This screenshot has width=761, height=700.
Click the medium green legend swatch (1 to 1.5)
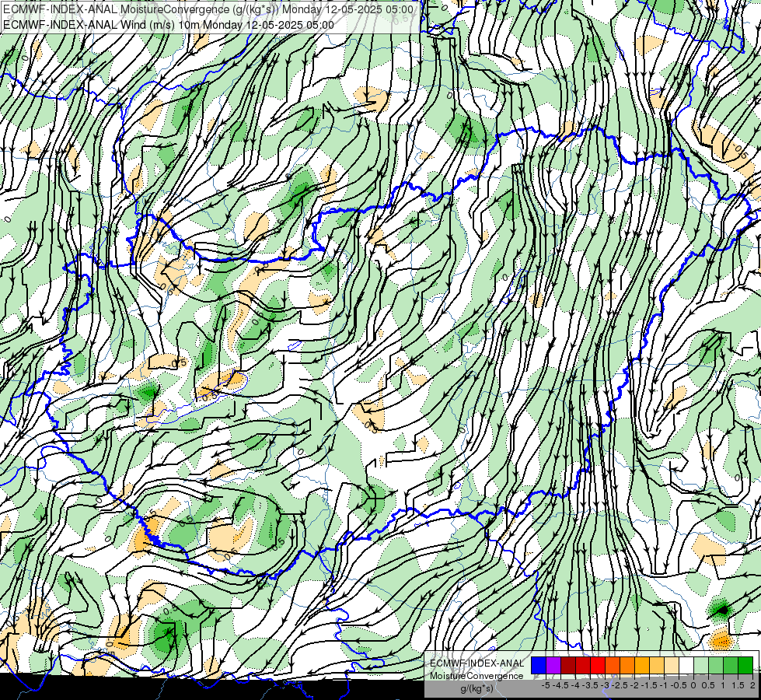coord(731,665)
